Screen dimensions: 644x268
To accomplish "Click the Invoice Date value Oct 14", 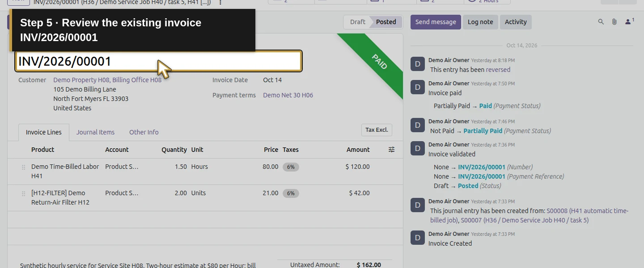I will (272, 80).
